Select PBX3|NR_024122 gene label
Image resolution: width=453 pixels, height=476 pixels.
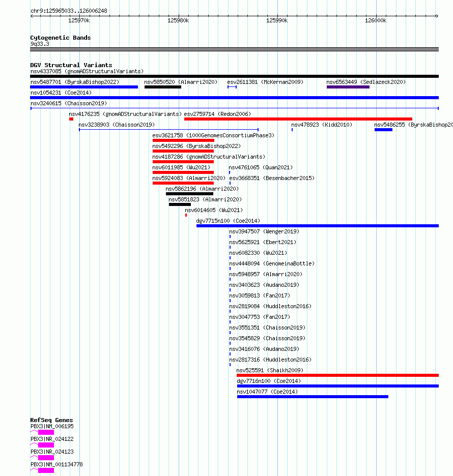tap(52, 439)
